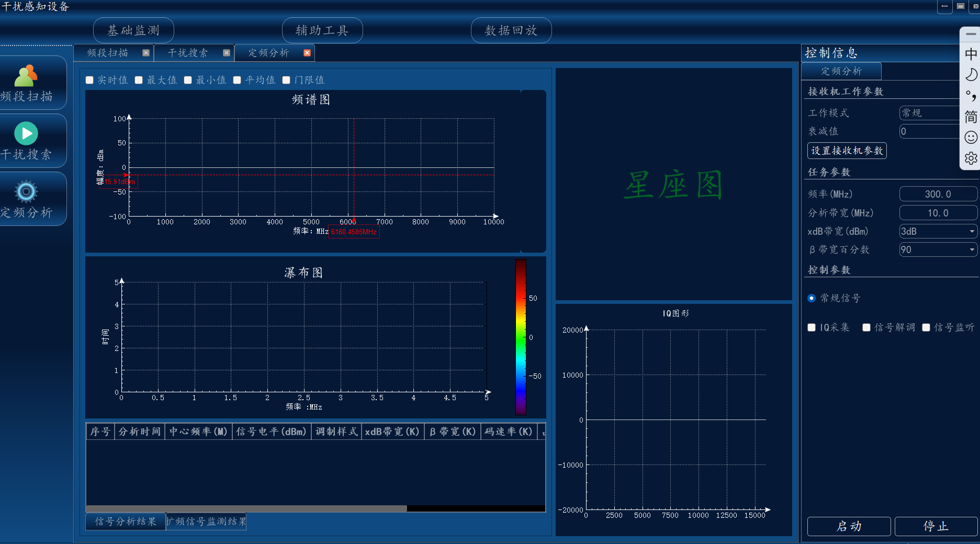Click the xdB带宽(K) column header
The height and width of the screenshot is (544, 980).
pyautogui.click(x=392, y=432)
